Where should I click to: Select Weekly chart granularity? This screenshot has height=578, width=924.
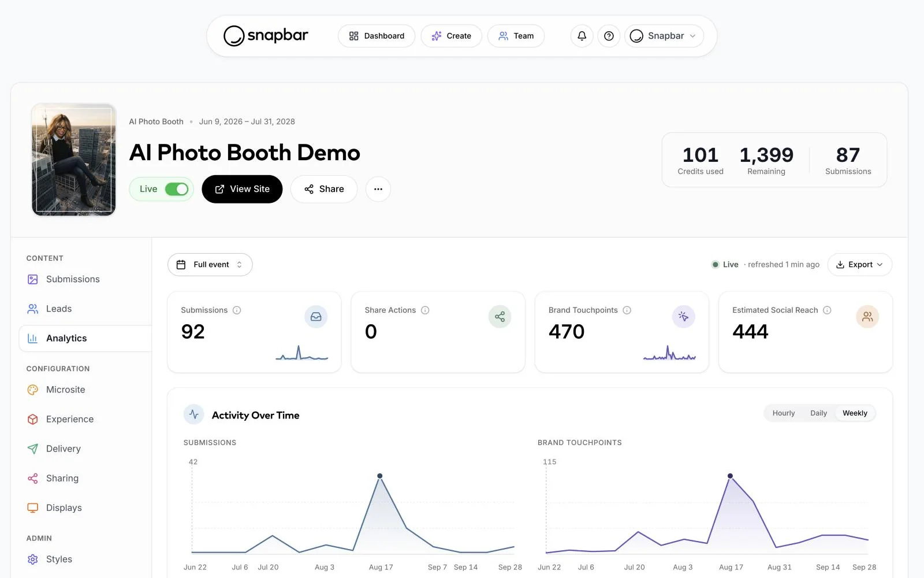pos(855,413)
